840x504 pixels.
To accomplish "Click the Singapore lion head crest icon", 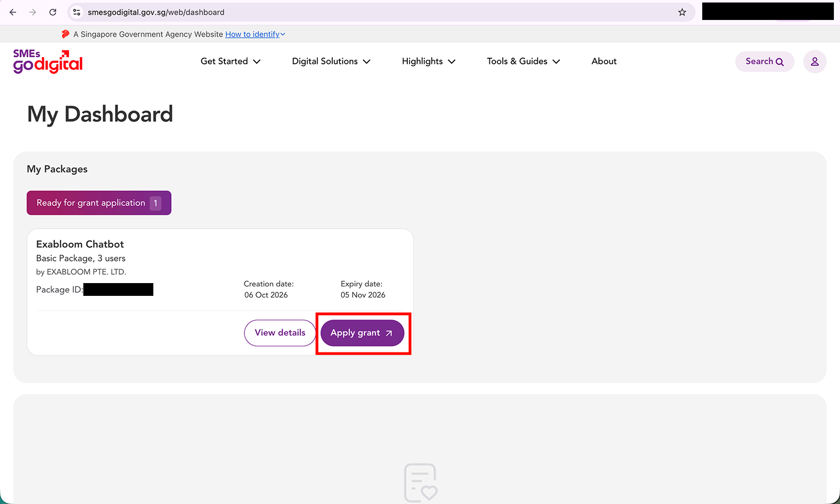I will coord(66,34).
